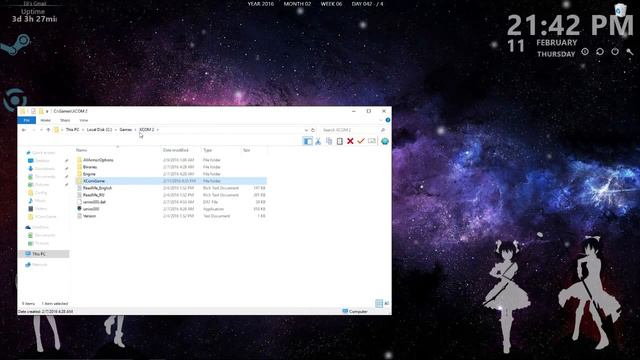This screenshot has height=360, width=640.
Task: Toggle the layout pane toolbar icon
Action: click(308, 141)
